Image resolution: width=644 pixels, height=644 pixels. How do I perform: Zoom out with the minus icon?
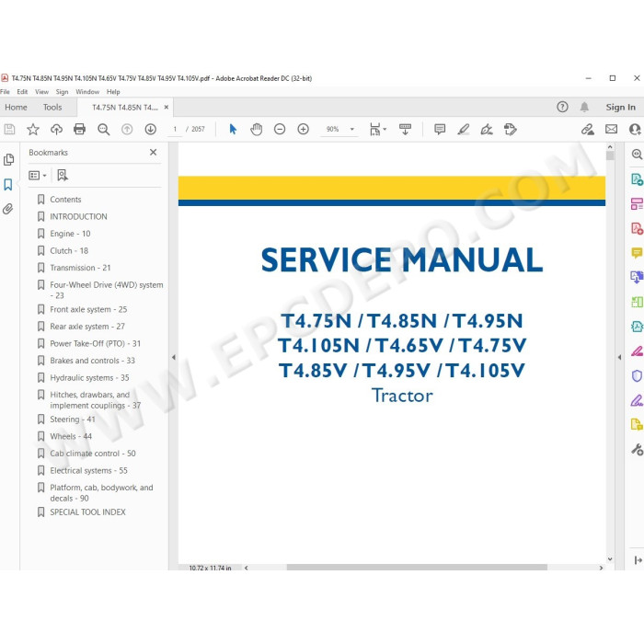point(280,130)
